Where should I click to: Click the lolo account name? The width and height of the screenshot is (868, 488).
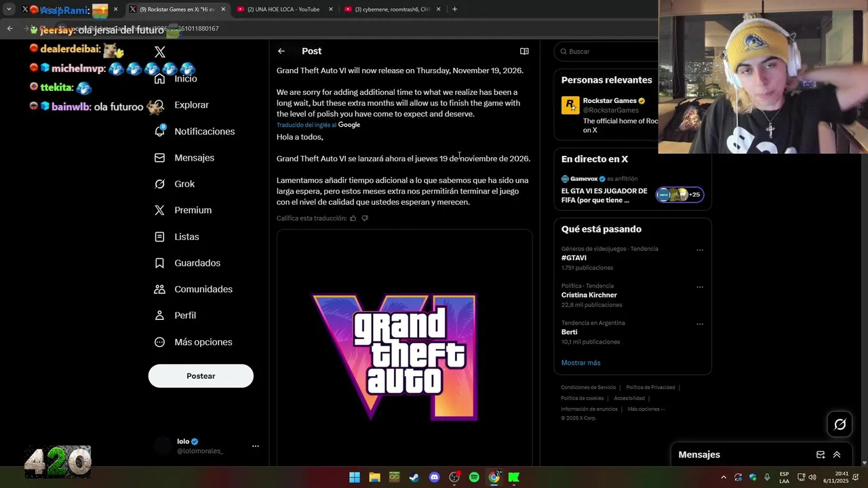point(183,441)
